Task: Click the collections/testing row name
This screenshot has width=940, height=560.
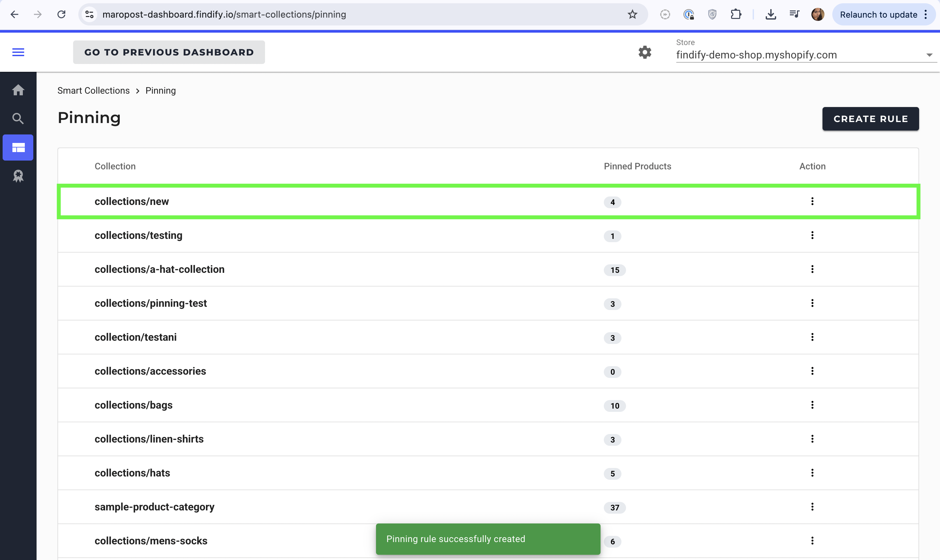Action: click(138, 236)
